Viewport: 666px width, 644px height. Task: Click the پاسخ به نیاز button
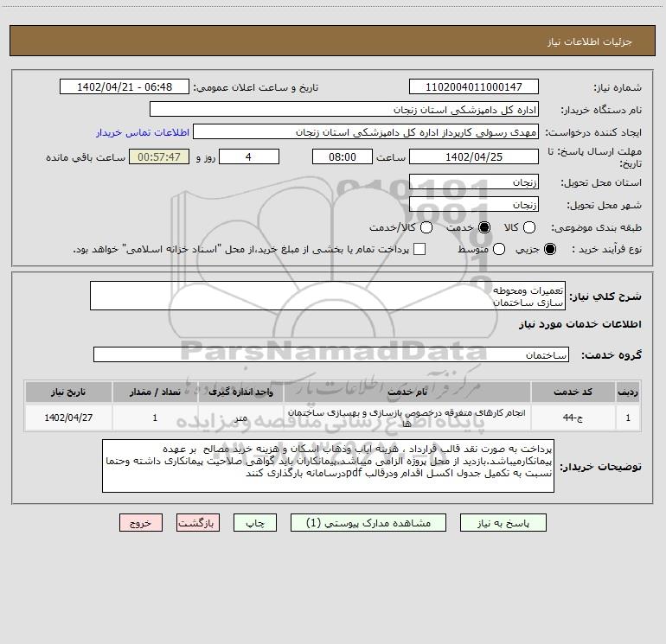tap(503, 523)
